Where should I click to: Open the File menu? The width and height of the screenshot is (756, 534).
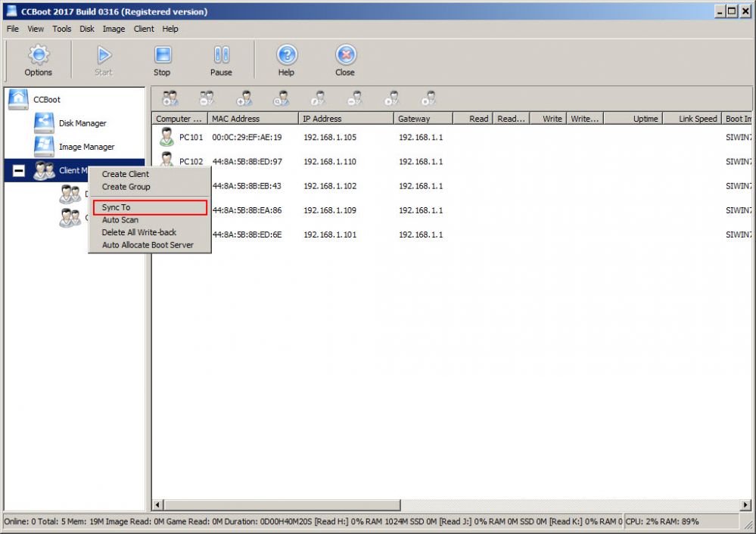coord(13,29)
